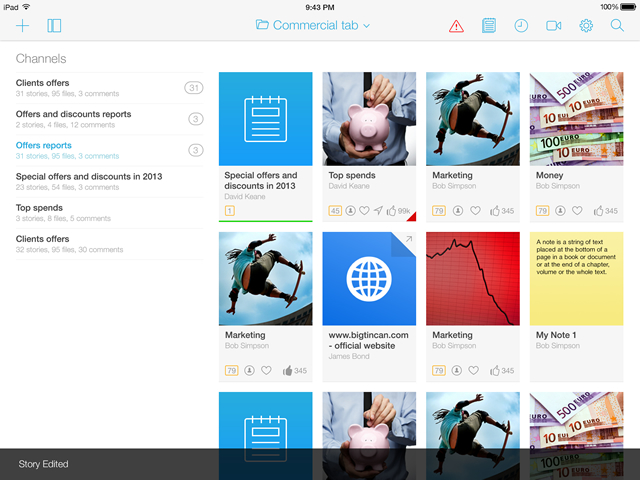Toggle heart on red chart Marketing card
640x480 pixels.
473,371
